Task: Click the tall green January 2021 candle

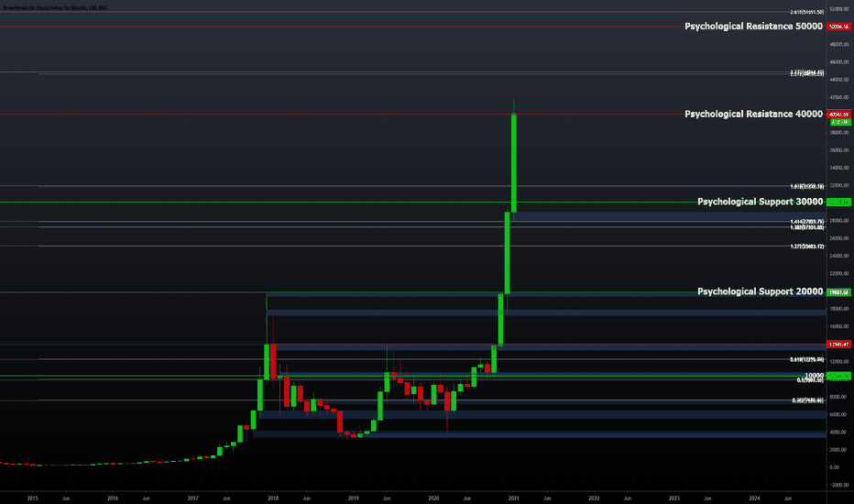Action: click(514, 163)
